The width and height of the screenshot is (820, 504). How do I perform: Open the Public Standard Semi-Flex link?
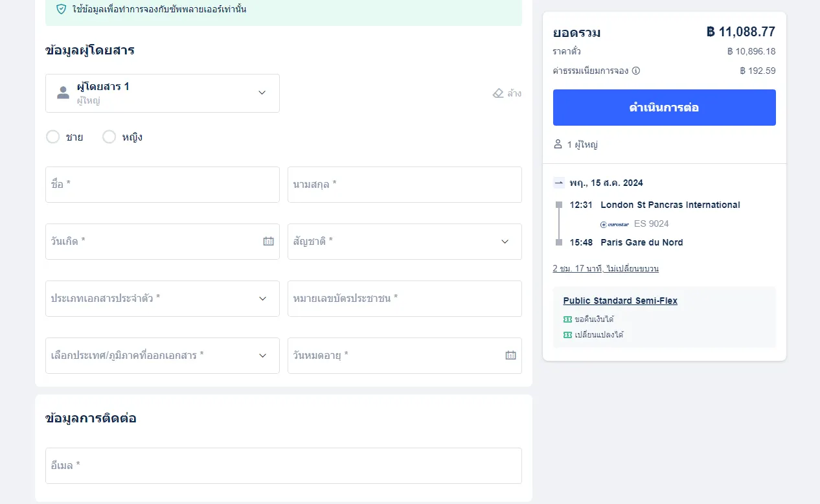pos(620,301)
